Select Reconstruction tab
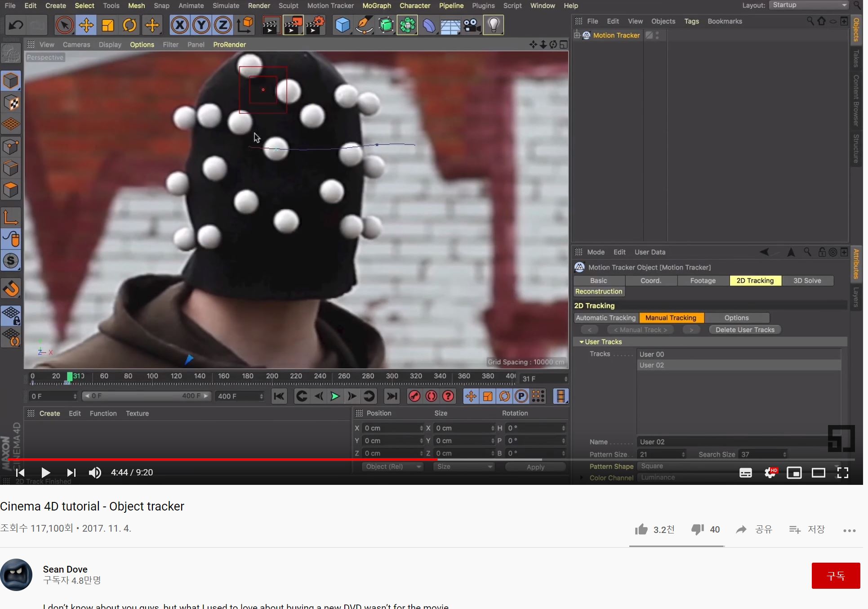Screen dimensions: 868x609 (599, 291)
